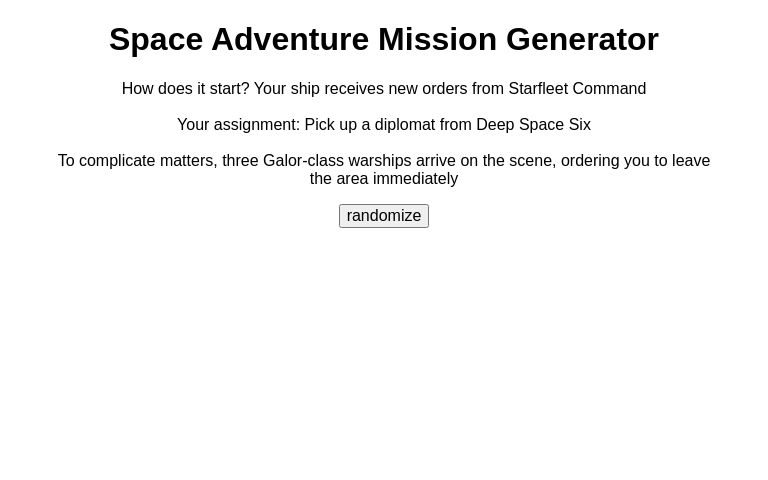Click the word 'Generator' in the title
This screenshot has height=480, width=768.
pos(582,39)
